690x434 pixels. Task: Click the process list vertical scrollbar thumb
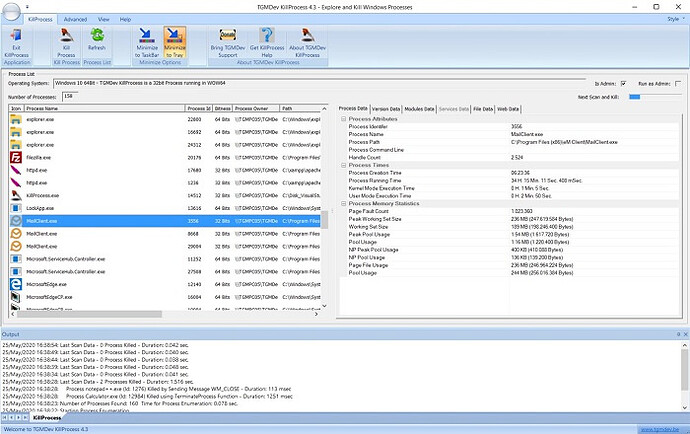324,220
